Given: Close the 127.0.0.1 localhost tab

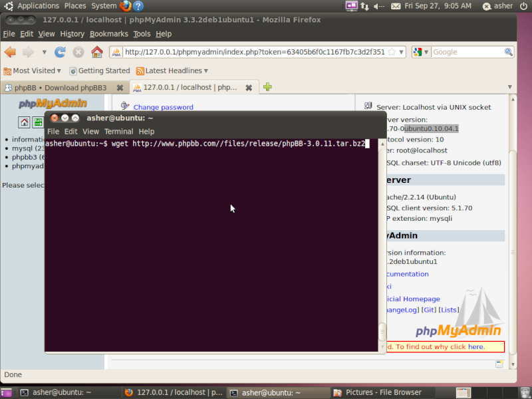Looking at the screenshot, I should 249,88.
